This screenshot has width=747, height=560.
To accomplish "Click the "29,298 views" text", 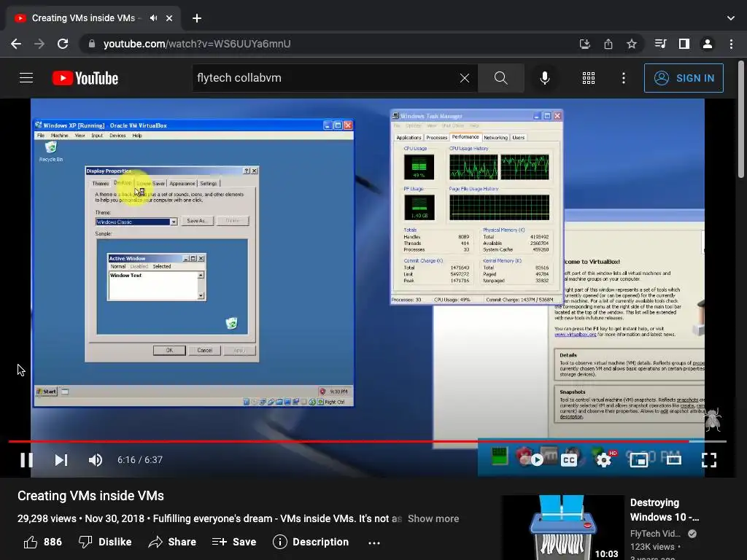I will click(47, 518).
